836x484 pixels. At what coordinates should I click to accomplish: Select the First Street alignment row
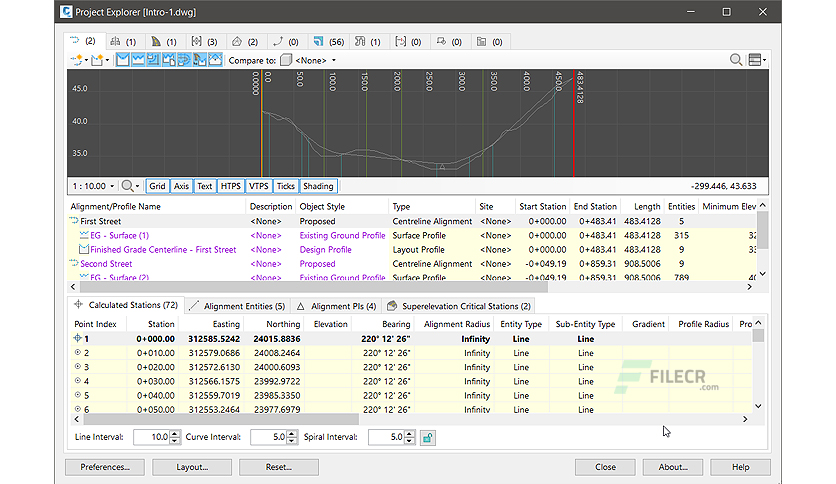(412, 221)
